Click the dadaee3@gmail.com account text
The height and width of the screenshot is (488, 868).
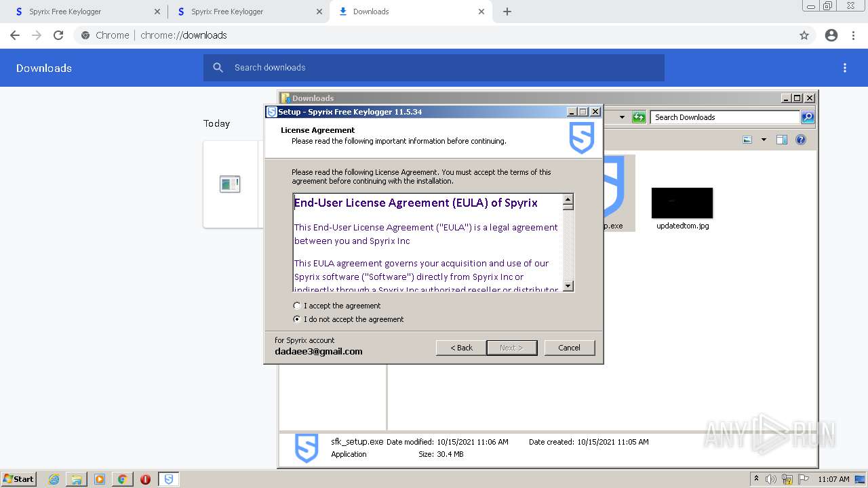[x=319, y=351]
